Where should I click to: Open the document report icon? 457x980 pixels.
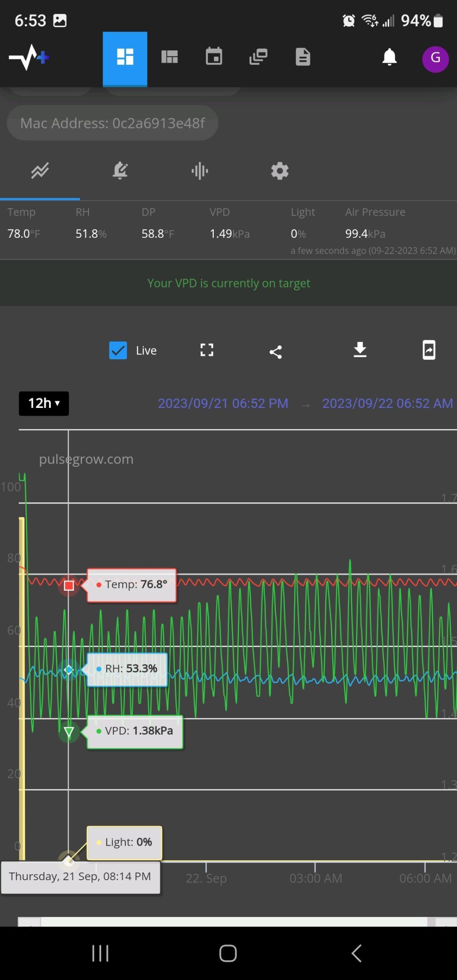pos(303,57)
